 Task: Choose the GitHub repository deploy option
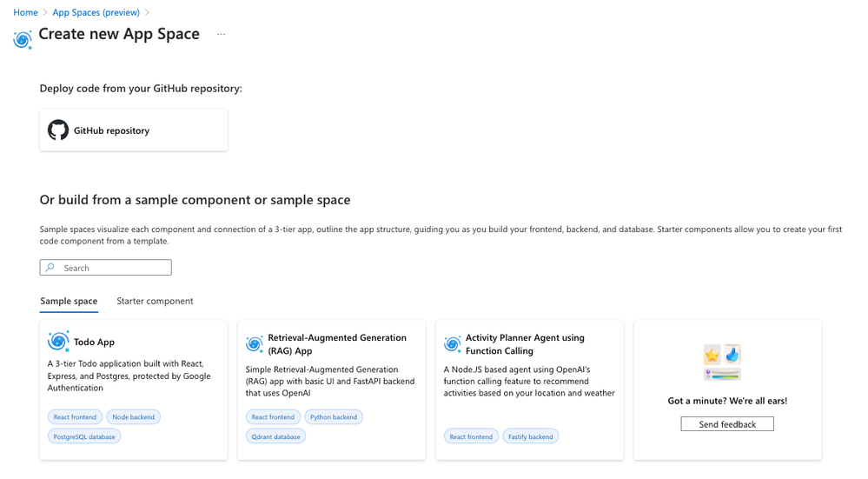pos(134,130)
